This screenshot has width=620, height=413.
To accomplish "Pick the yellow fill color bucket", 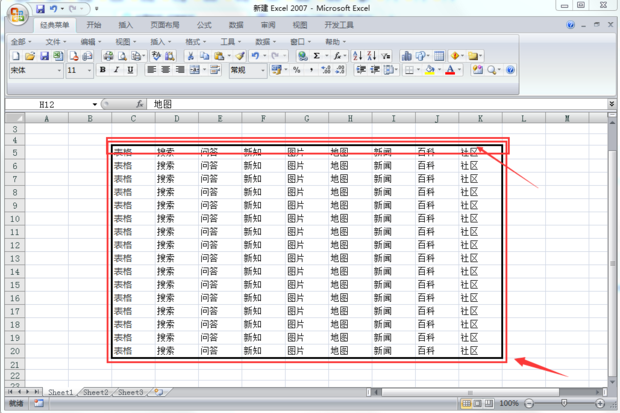I will (x=430, y=70).
